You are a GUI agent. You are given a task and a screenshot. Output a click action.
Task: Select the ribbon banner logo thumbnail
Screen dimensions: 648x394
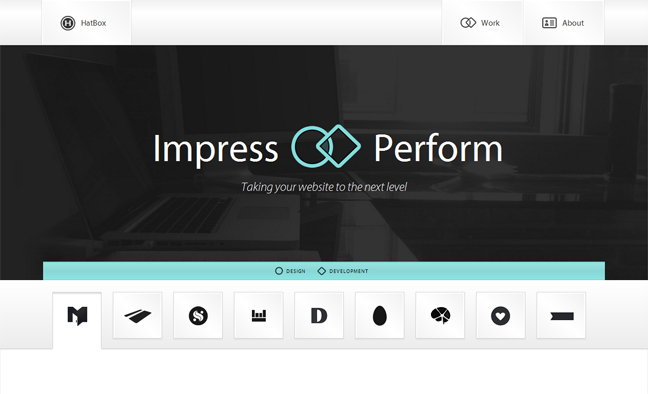[561, 315]
